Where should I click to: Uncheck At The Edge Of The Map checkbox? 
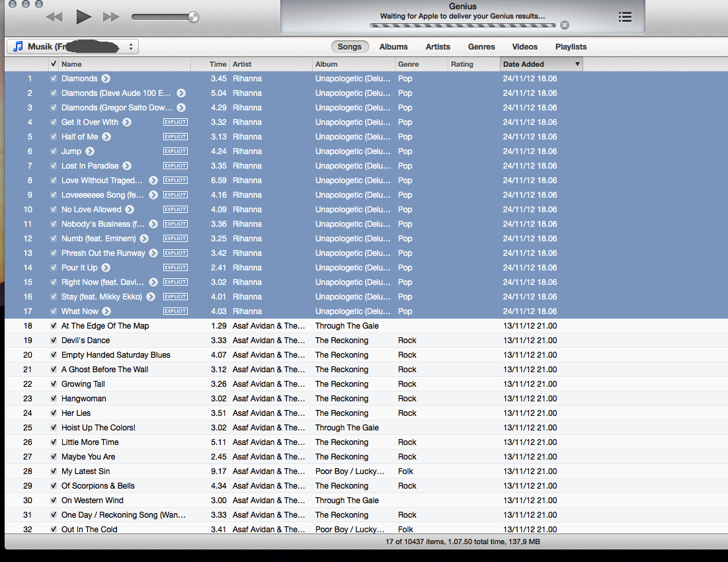tap(54, 325)
